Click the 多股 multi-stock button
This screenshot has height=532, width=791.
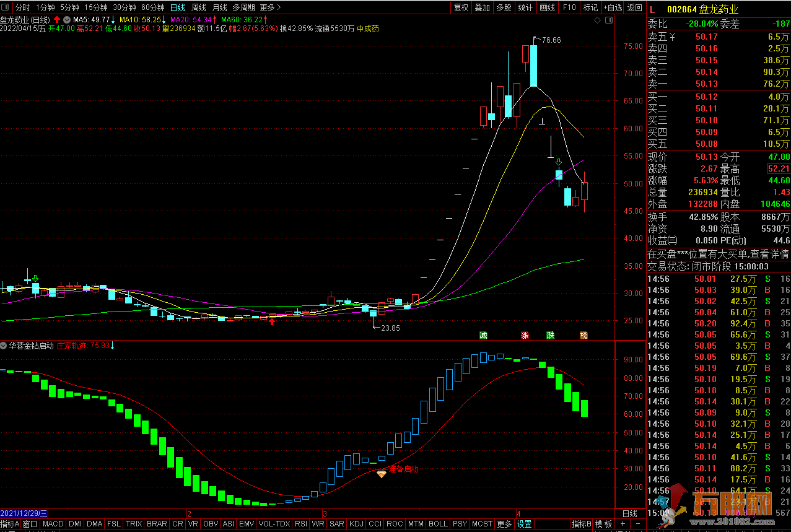tap(504, 7)
